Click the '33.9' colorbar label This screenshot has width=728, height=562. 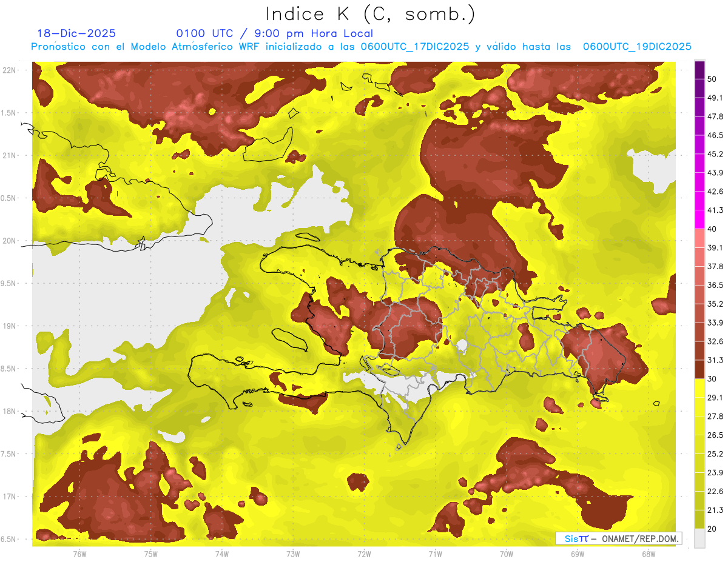[x=715, y=323]
